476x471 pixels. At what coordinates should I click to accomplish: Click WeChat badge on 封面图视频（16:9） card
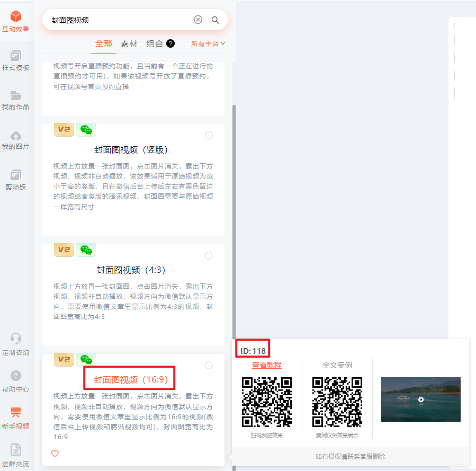(86, 359)
